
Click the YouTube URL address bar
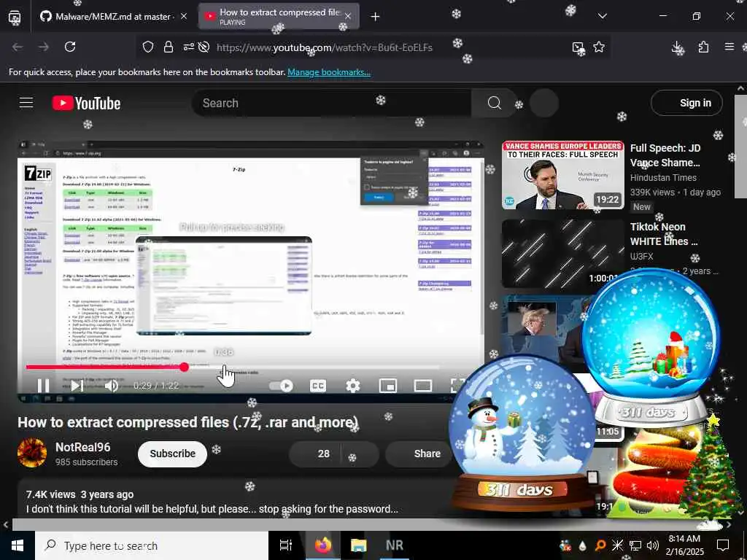pyautogui.click(x=325, y=47)
